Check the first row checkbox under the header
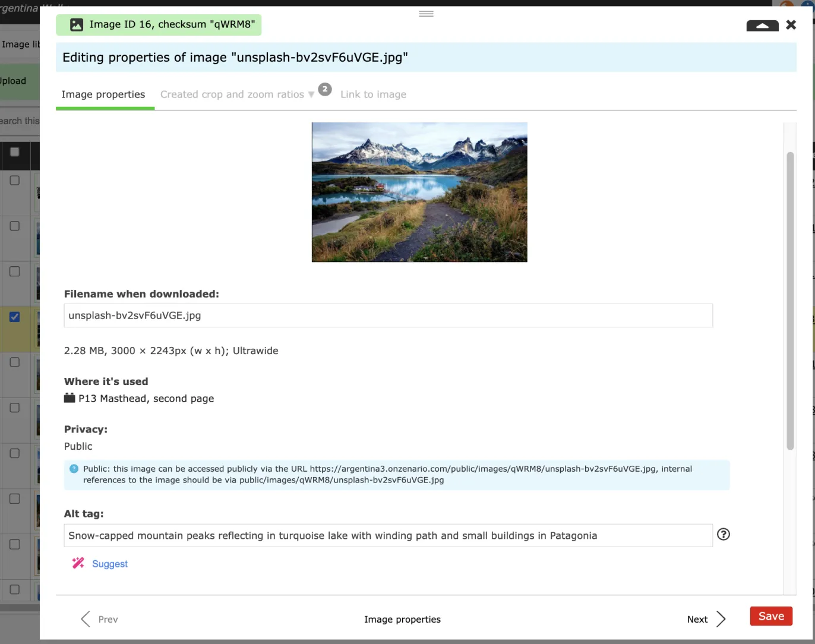The image size is (815, 644). coord(15,181)
